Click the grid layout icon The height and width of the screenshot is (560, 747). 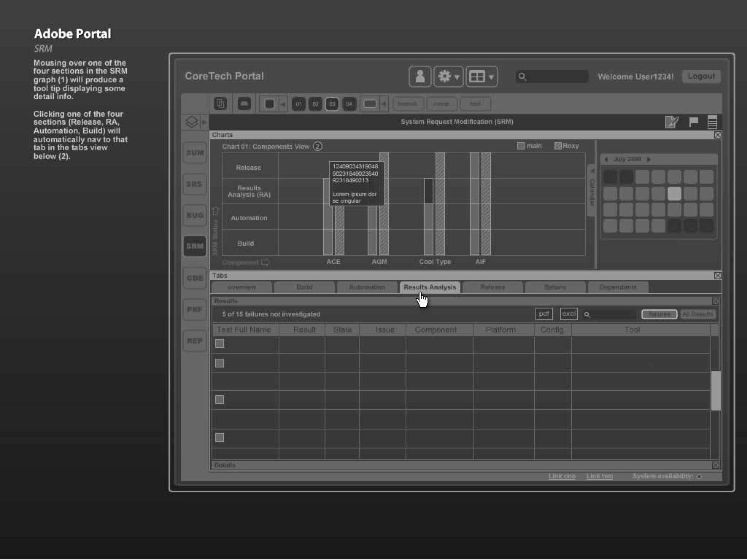[477, 77]
